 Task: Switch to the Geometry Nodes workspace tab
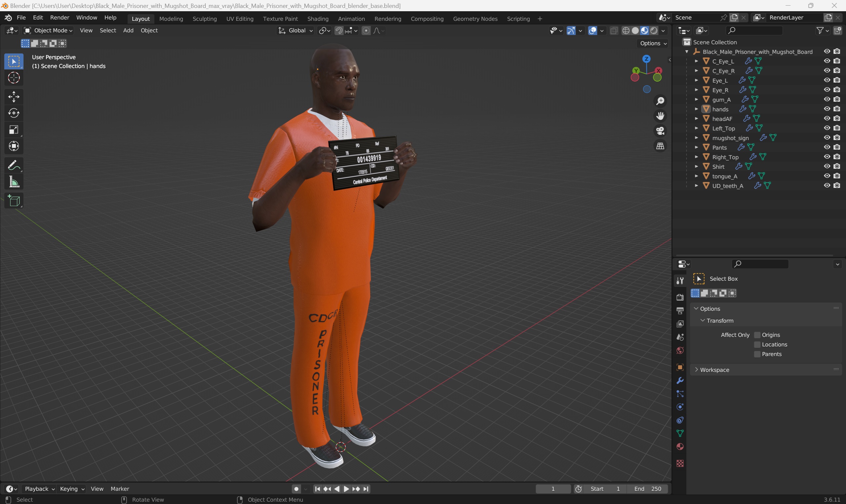coord(475,19)
